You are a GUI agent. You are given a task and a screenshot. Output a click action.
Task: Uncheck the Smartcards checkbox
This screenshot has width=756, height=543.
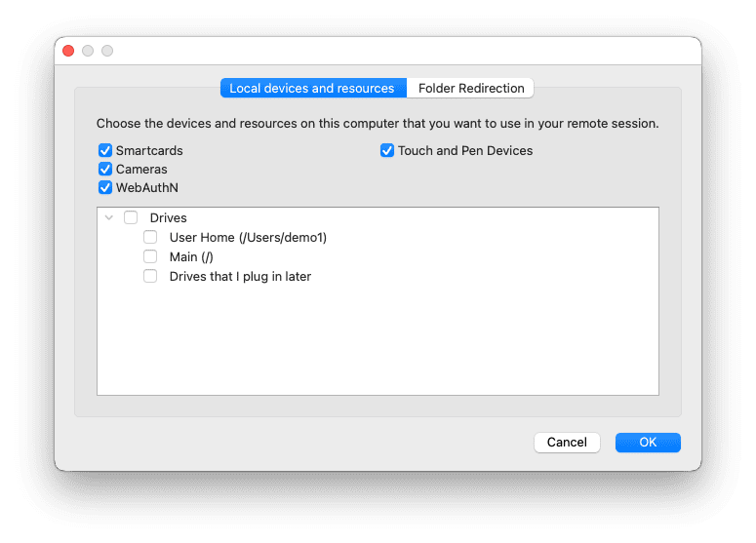tap(105, 150)
